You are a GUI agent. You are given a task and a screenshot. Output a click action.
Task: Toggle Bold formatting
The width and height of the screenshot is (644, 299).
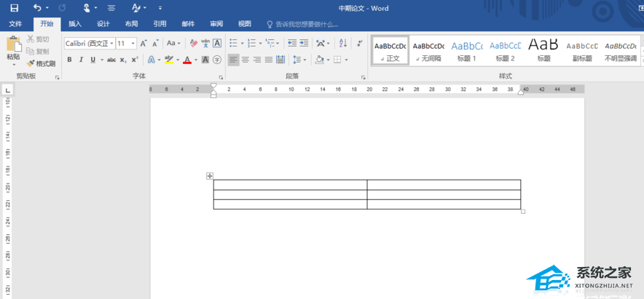pos(70,60)
